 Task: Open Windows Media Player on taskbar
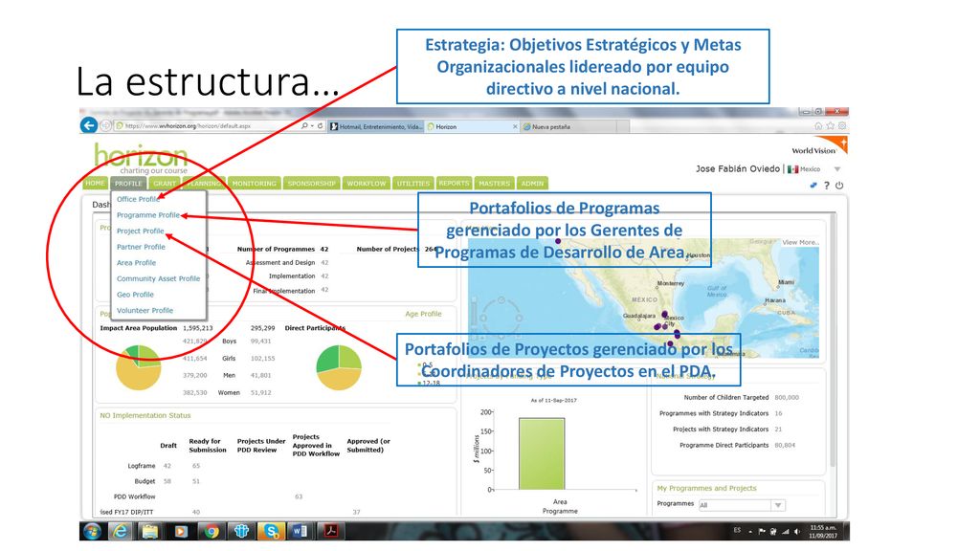pyautogui.click(x=181, y=532)
